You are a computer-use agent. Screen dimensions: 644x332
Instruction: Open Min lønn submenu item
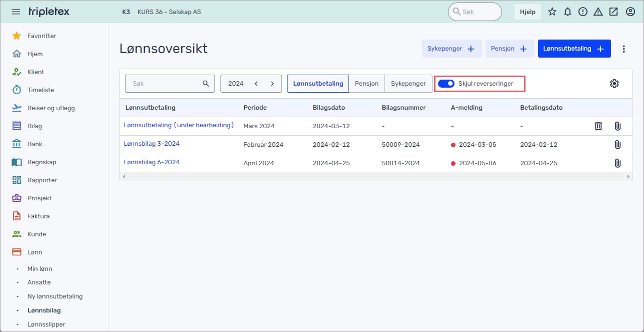tap(39, 269)
